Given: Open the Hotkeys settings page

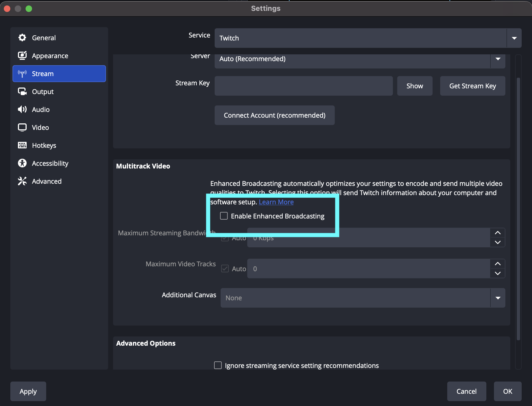Looking at the screenshot, I should (x=59, y=145).
